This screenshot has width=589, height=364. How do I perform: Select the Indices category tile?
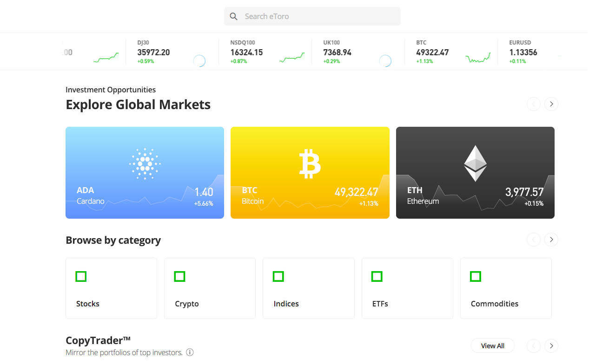309,288
